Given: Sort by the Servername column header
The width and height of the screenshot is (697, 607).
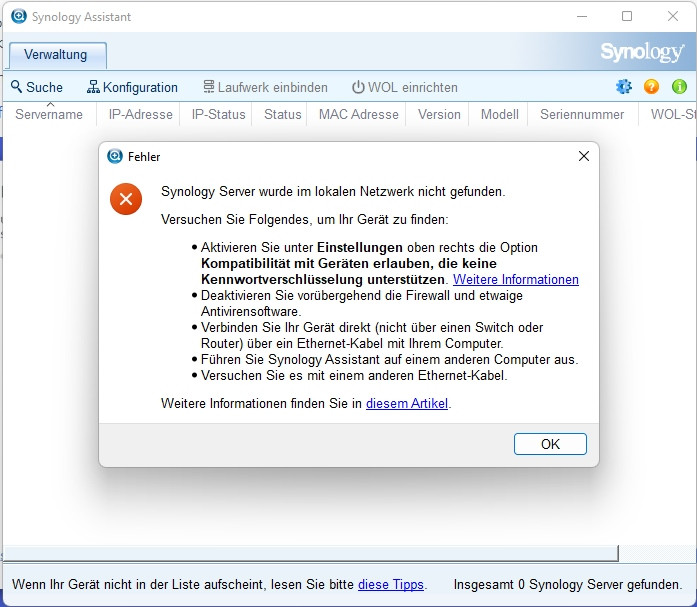Looking at the screenshot, I should [x=49, y=114].
